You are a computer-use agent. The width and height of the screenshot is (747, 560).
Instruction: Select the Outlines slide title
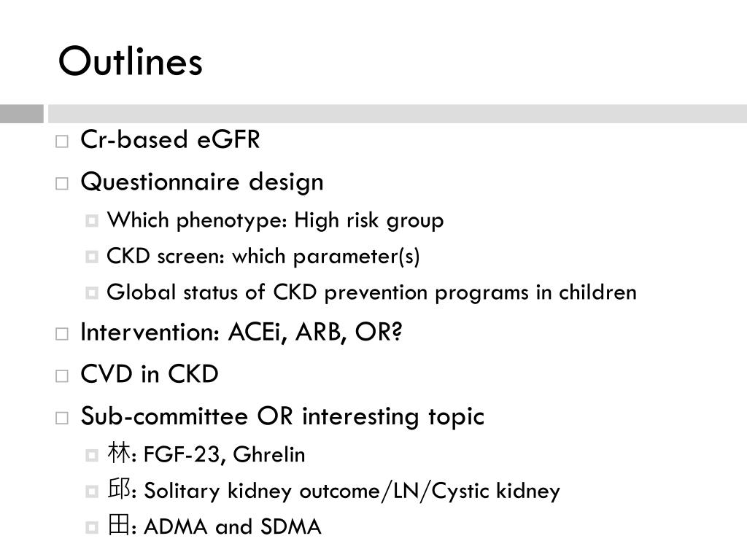131,61
